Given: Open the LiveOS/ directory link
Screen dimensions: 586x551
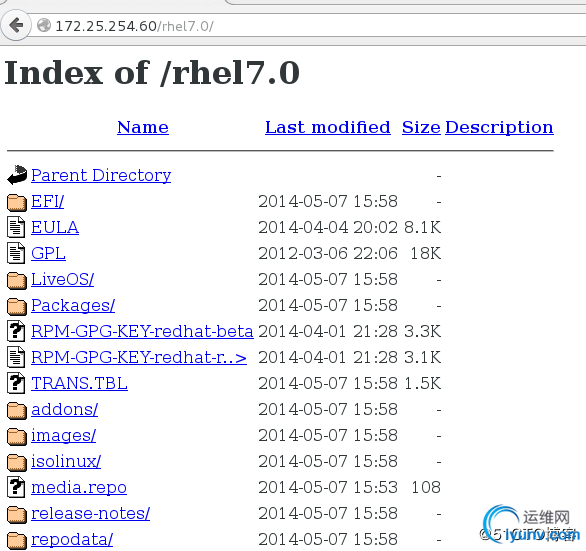Looking at the screenshot, I should pyautogui.click(x=62, y=279).
